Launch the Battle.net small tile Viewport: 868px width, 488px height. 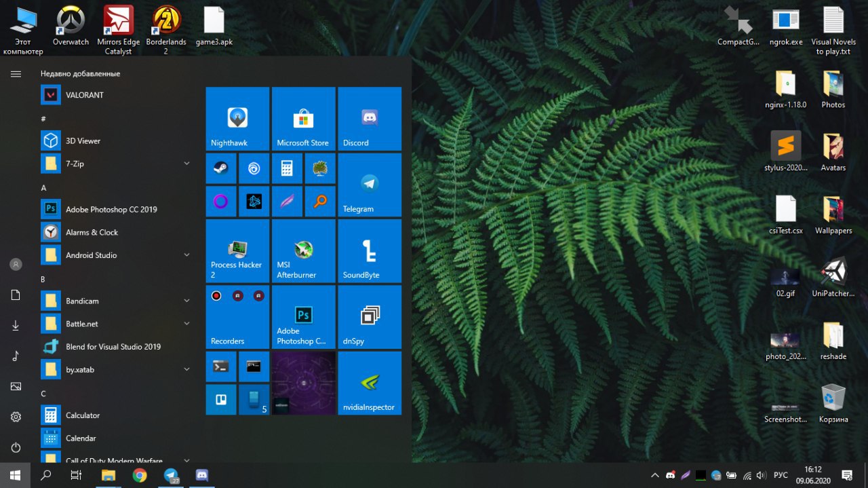coord(254,202)
